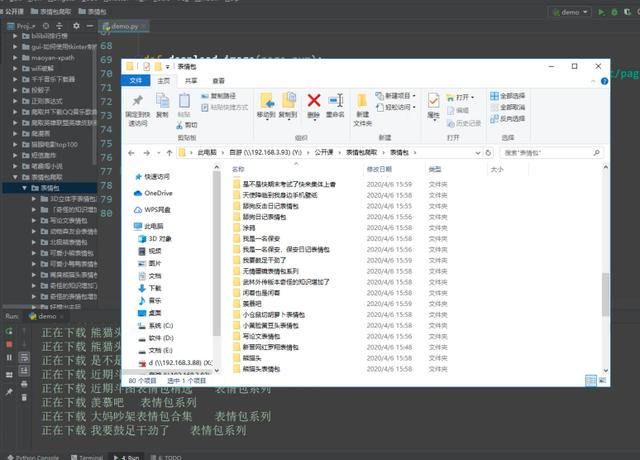Click History (历史记录) in the ribbon
The height and width of the screenshot is (460, 640).
(464, 123)
